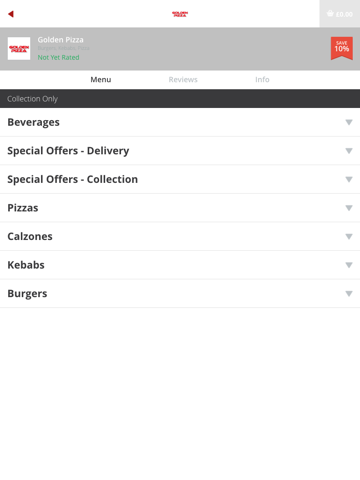Expand the Kebabs category arrow

(x=349, y=265)
